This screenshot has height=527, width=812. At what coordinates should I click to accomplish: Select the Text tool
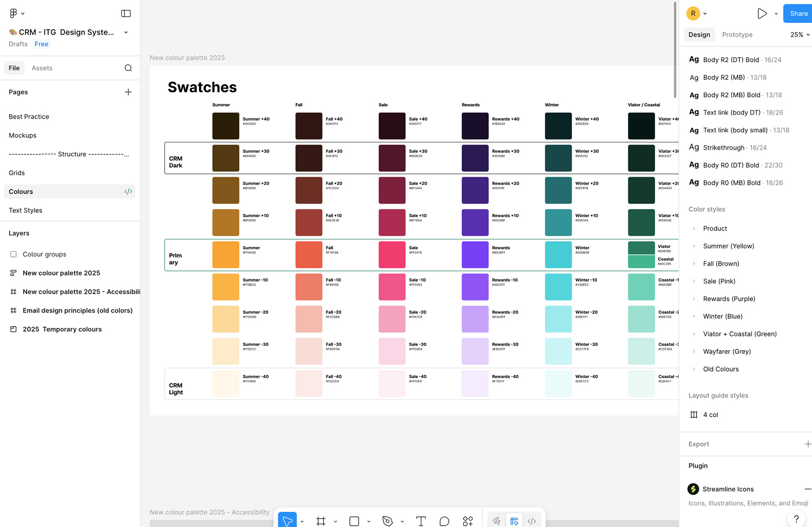421,521
